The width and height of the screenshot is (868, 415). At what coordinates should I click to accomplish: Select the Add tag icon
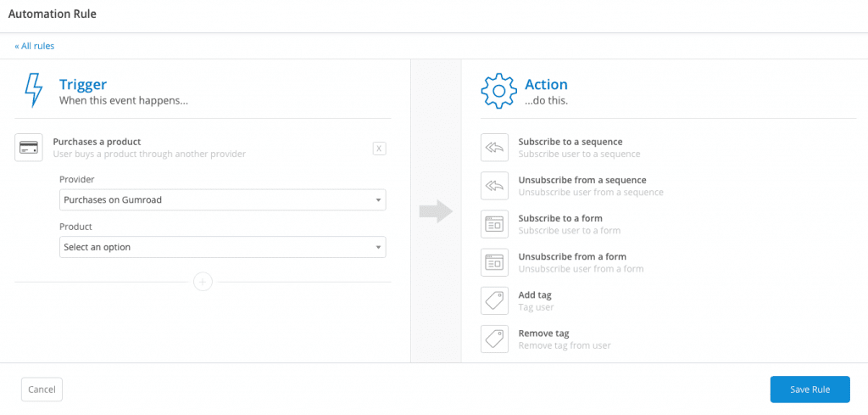click(x=494, y=301)
